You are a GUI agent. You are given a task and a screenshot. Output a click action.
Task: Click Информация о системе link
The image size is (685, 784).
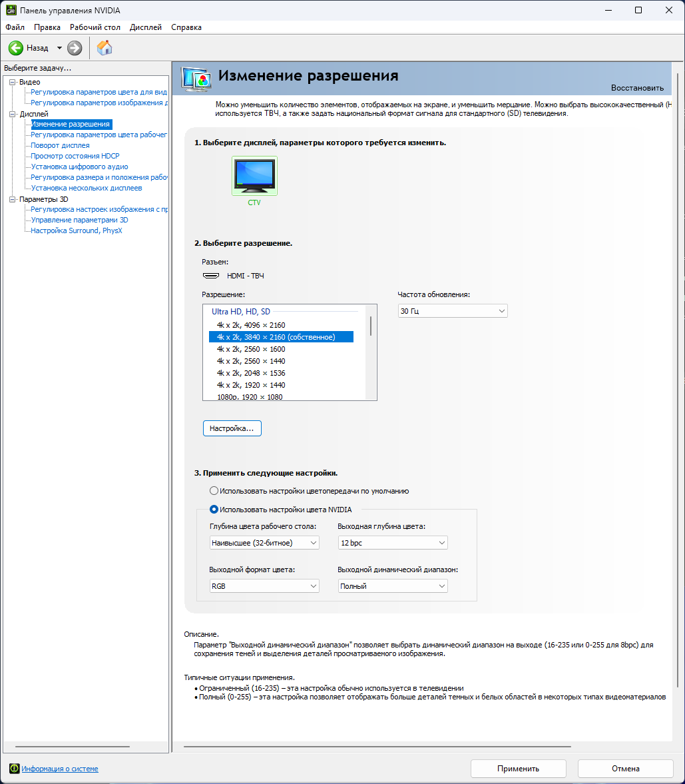click(60, 769)
